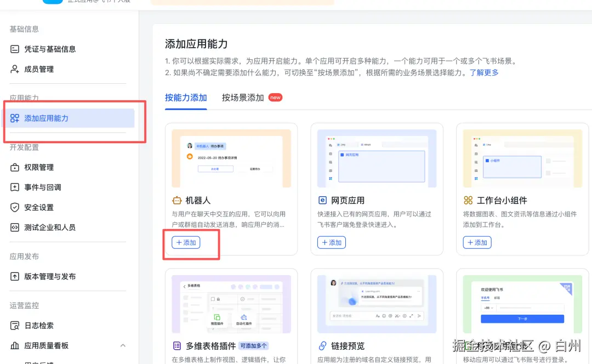The width and height of the screenshot is (592, 364).
Task: Open 事件与回调 settings
Action: coord(43,187)
